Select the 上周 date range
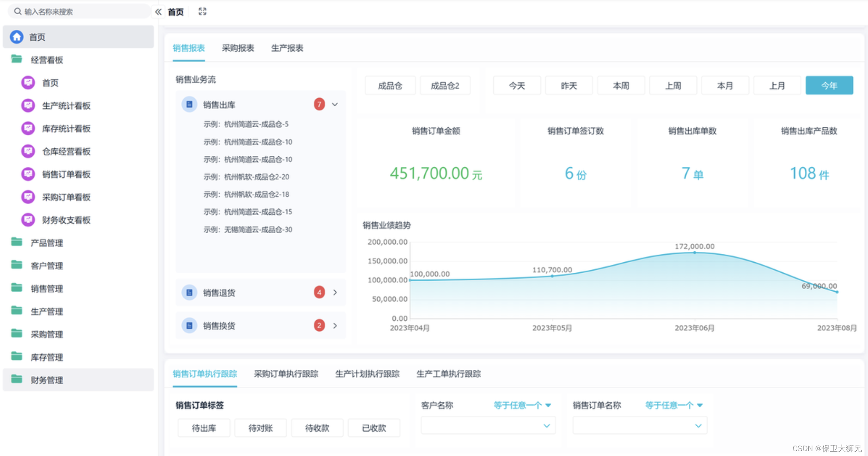Image resolution: width=868 pixels, height=456 pixels. point(673,85)
